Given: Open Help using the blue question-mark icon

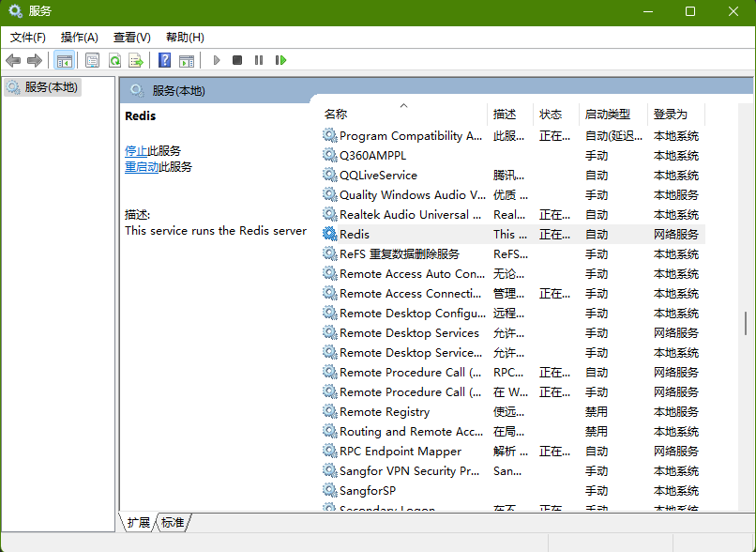Looking at the screenshot, I should click(x=164, y=61).
